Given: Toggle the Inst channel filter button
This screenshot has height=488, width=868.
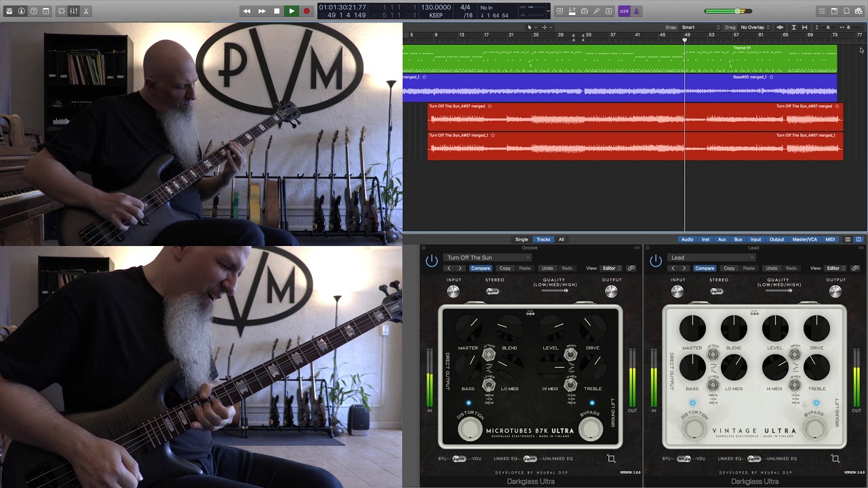Looking at the screenshot, I should pos(705,239).
